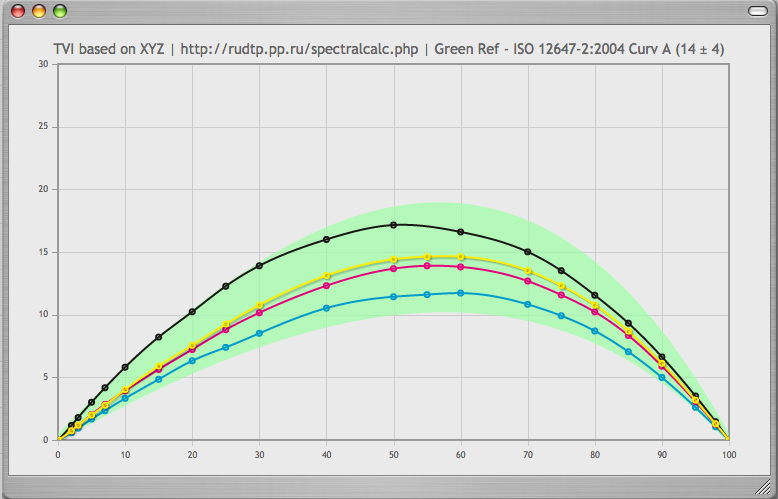
Task: Click y-axis label 30
Action: point(43,64)
